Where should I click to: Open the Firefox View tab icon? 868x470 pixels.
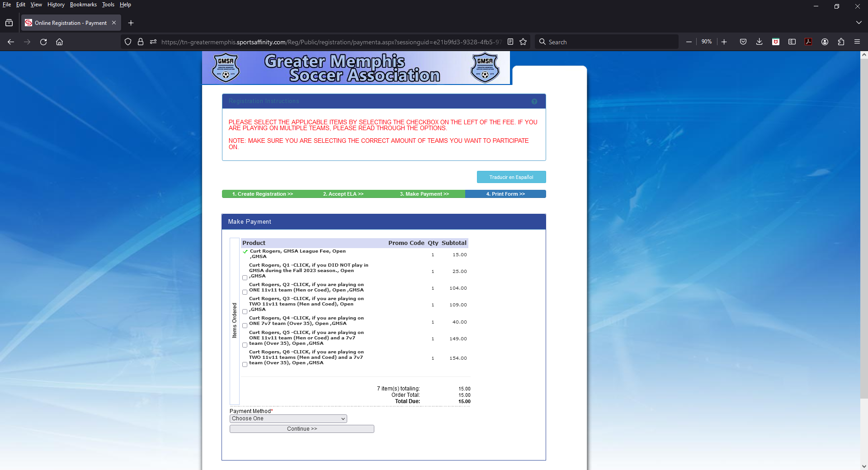9,23
